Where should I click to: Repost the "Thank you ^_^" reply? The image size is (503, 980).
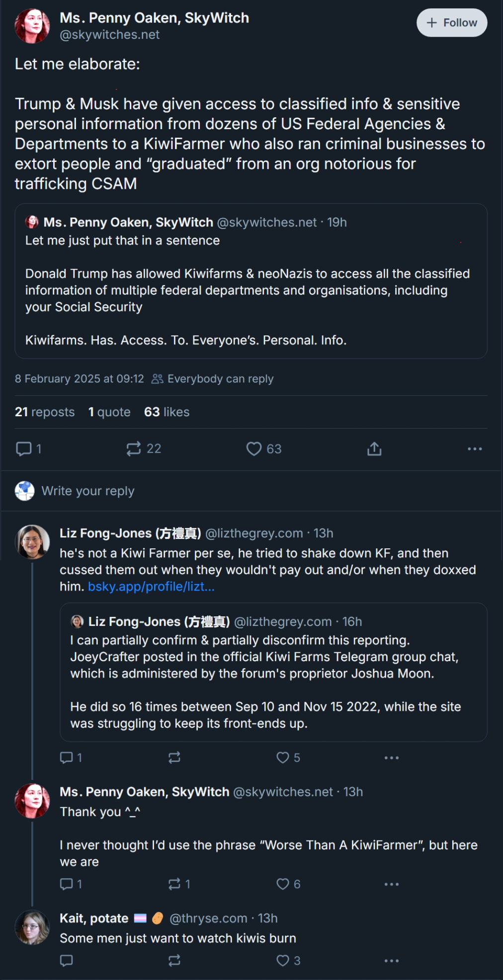pyautogui.click(x=174, y=884)
